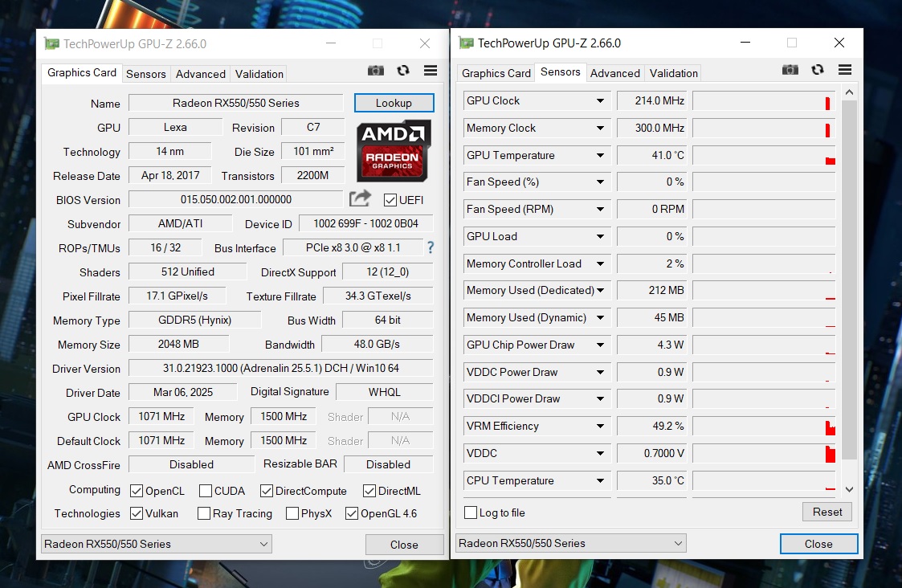
Task: Click refresh icon in Sensors window
Action: pyautogui.click(x=818, y=70)
